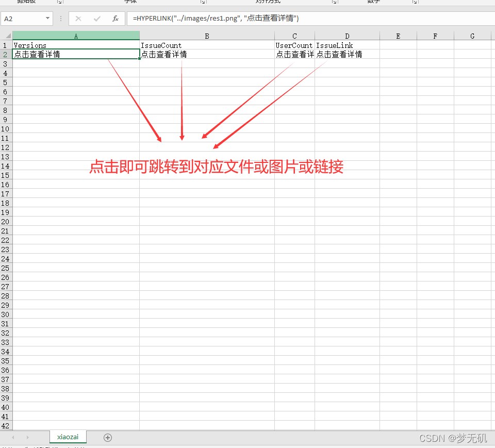Select column E header
Viewport: 495px width, 448px height.
click(399, 36)
